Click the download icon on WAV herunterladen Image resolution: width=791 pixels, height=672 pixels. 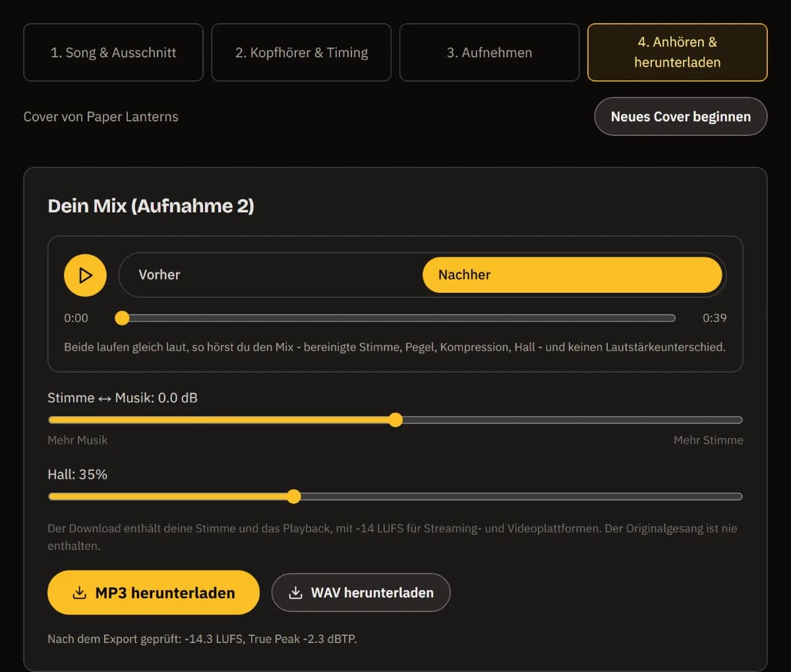click(x=296, y=593)
